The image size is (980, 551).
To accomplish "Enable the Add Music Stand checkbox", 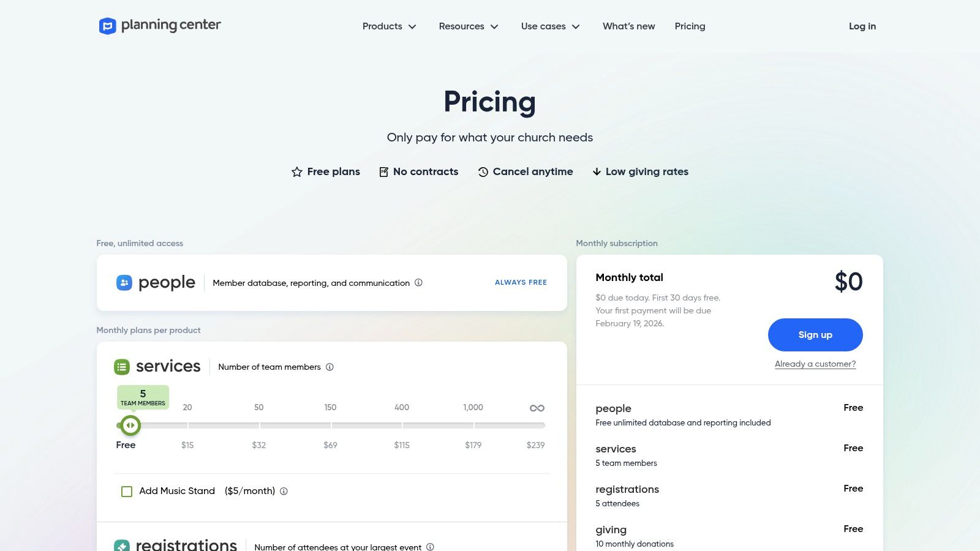I will pyautogui.click(x=126, y=491).
